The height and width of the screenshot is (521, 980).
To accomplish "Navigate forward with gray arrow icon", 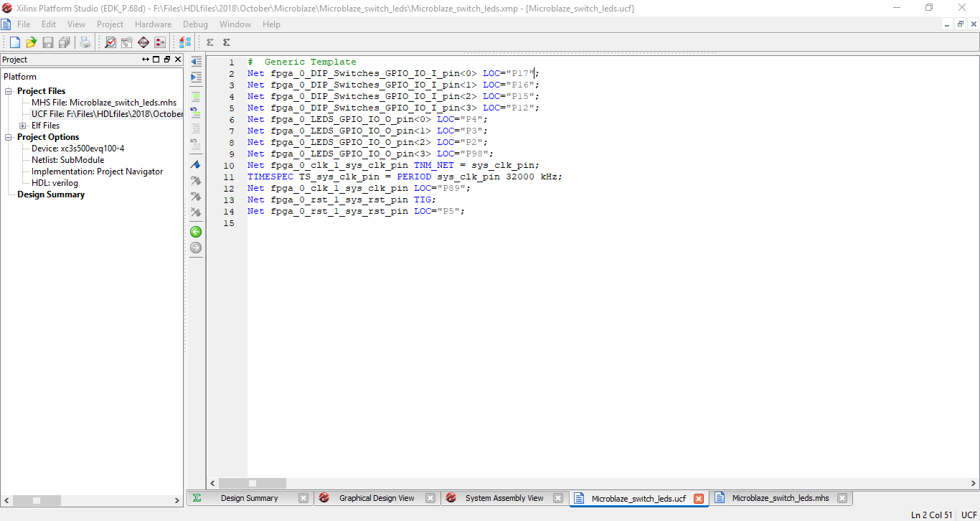I will pos(196,248).
